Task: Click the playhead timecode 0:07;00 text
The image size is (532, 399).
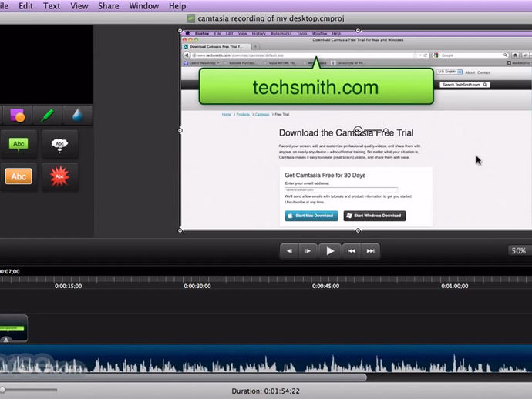Action: 10,272
